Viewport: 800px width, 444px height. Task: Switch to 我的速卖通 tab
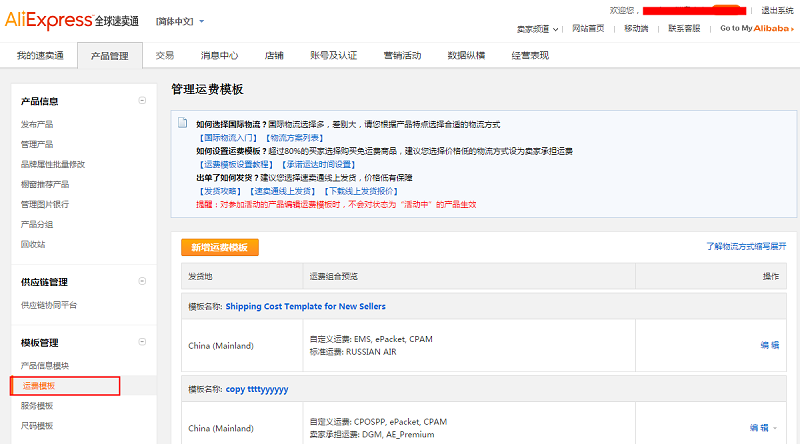click(40, 55)
